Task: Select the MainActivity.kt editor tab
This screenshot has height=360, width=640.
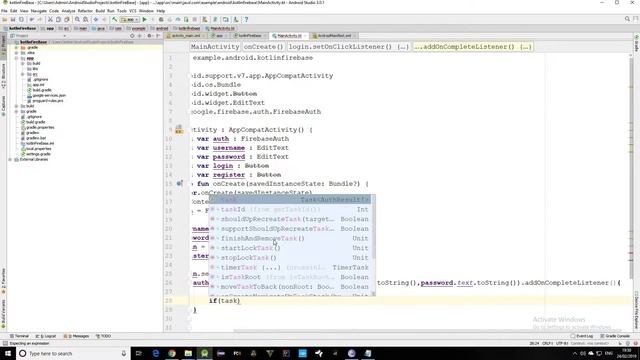Action: (289, 36)
